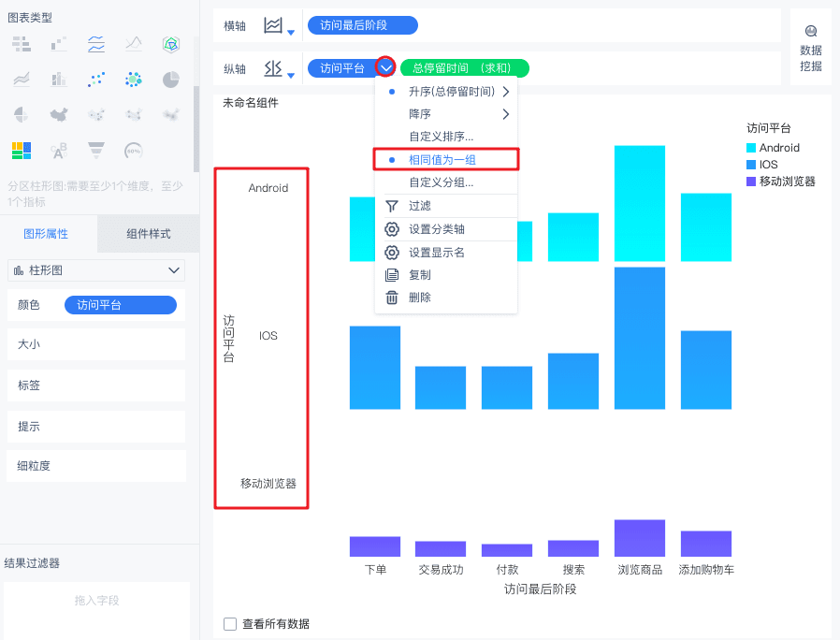Click the 访问平台 pill in 颜色 row

tap(121, 305)
